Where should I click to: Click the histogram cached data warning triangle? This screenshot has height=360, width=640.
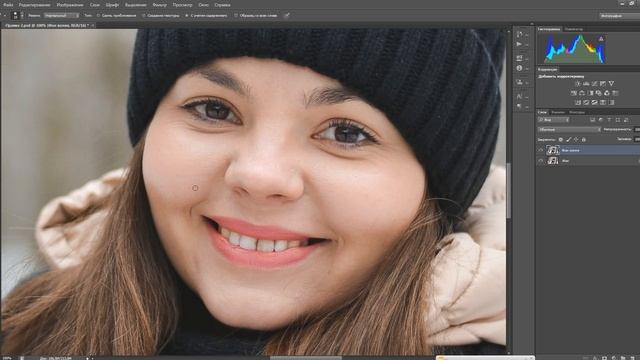pos(601,39)
